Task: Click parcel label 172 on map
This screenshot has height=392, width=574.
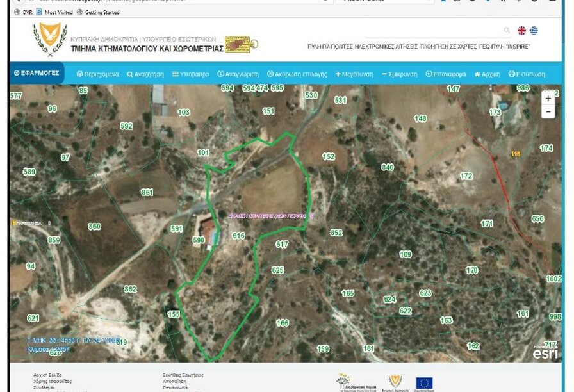Action: tap(466, 176)
